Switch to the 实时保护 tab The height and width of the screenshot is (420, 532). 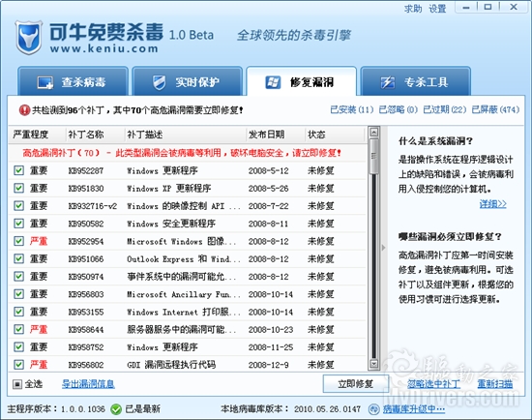[188, 81]
